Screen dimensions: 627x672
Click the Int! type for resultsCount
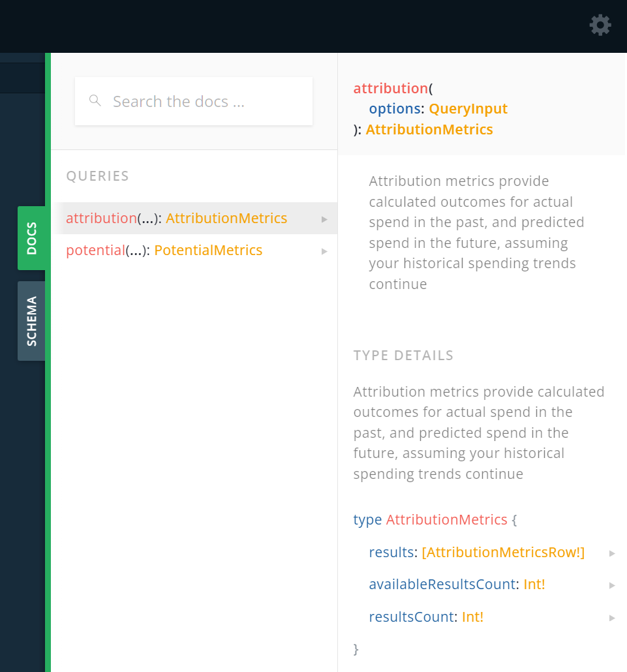click(x=472, y=617)
